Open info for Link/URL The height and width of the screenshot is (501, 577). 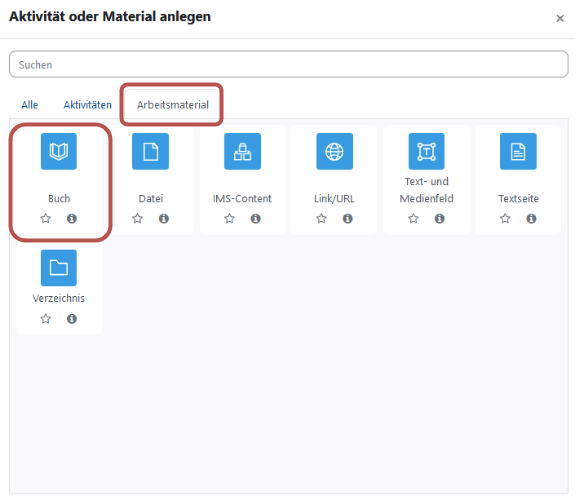[348, 218]
